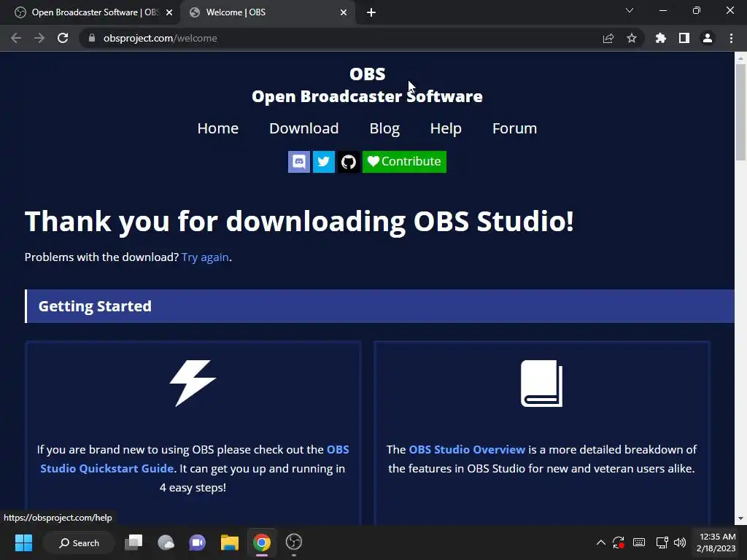Image resolution: width=747 pixels, height=560 pixels.
Task: Share this page icon in address bar
Action: click(608, 38)
